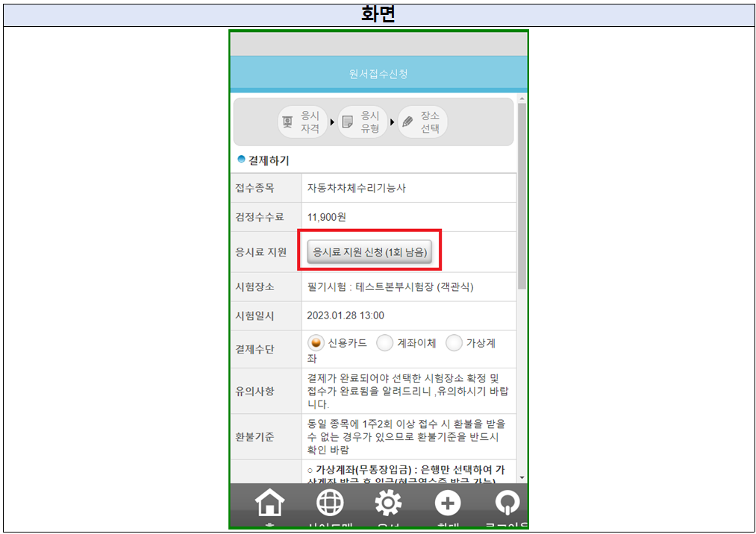Image resolution: width=756 pixels, height=534 pixels.
Task: Click the 유의사항 notice paragraph
Action: pyautogui.click(x=408, y=391)
